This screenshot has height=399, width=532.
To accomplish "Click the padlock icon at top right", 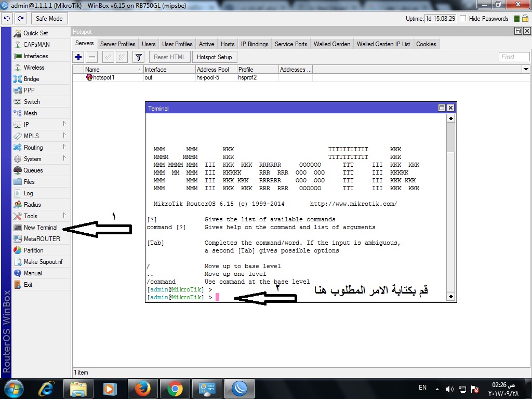I will (x=525, y=19).
